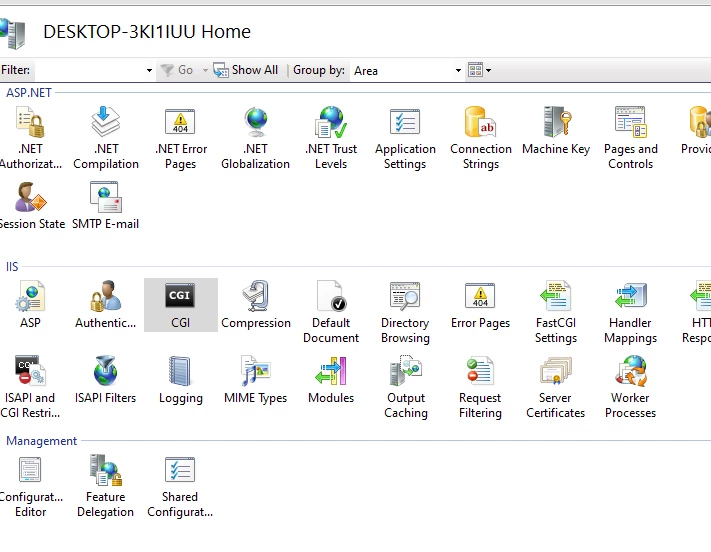Viewport: 711px width, 552px height.
Task: Click the DESKTOP-3KI1IUU Home title
Action: tap(147, 32)
